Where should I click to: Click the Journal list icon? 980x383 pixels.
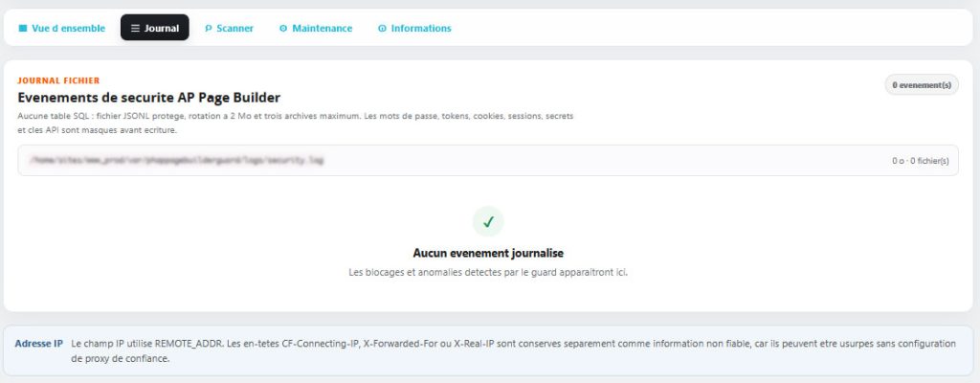tap(135, 28)
